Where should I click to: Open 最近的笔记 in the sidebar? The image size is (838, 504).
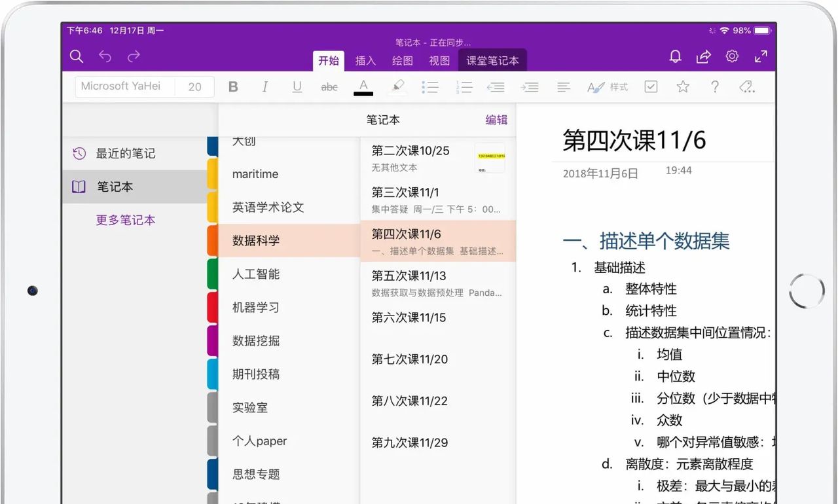click(x=135, y=153)
